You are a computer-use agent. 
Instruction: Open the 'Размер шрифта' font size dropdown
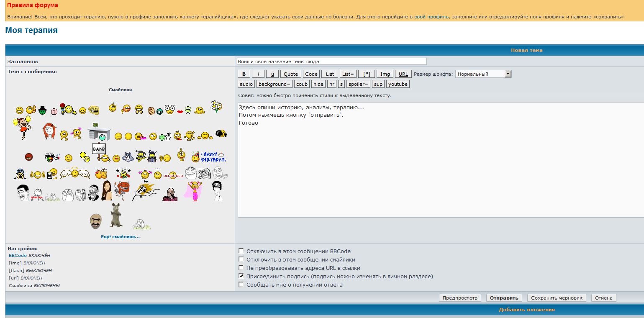pos(483,74)
